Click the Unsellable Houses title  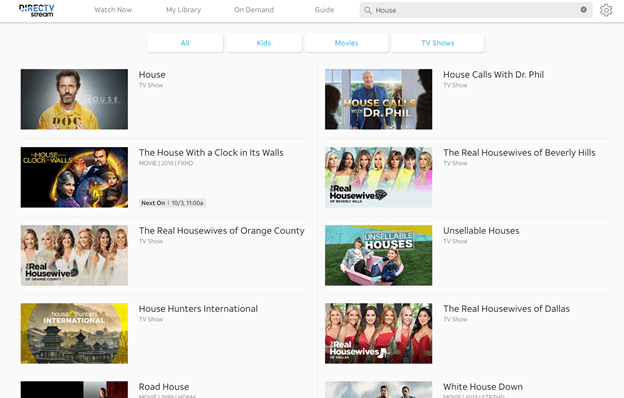(x=481, y=230)
